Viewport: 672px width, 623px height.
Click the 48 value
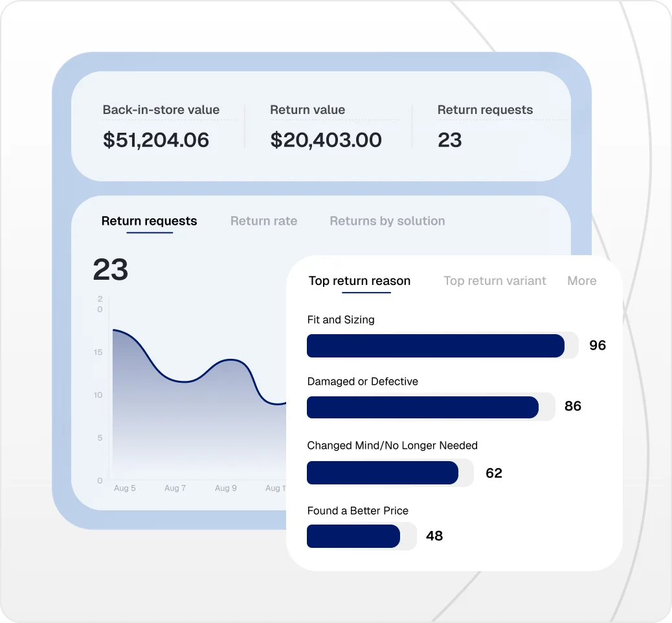click(x=434, y=536)
